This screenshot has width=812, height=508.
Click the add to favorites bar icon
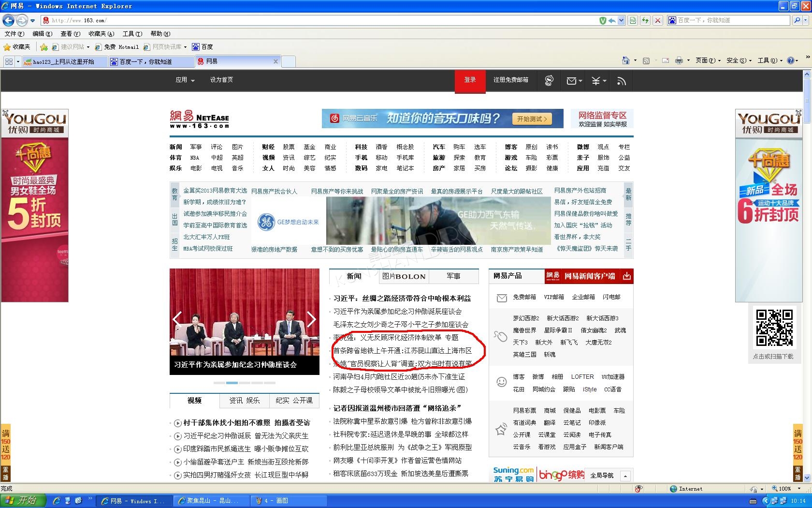point(44,47)
